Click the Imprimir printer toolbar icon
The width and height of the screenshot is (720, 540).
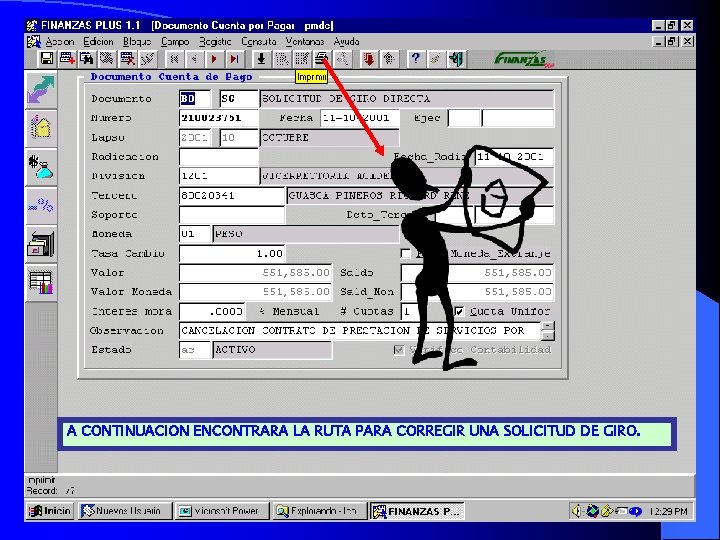tap(321, 59)
